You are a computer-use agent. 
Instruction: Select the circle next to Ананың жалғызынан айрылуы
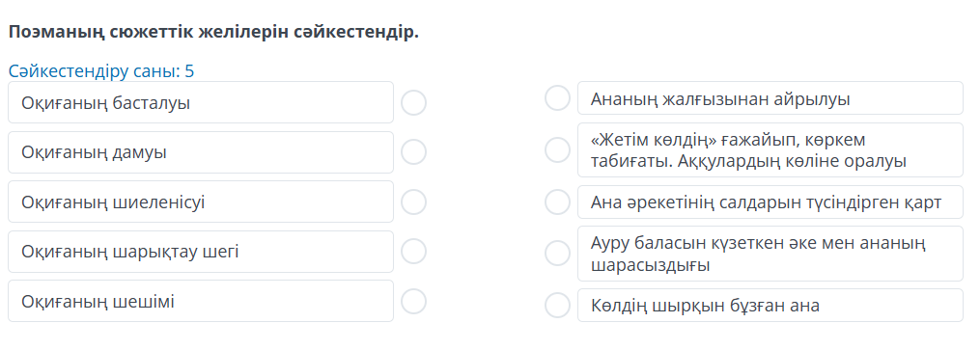point(557,98)
